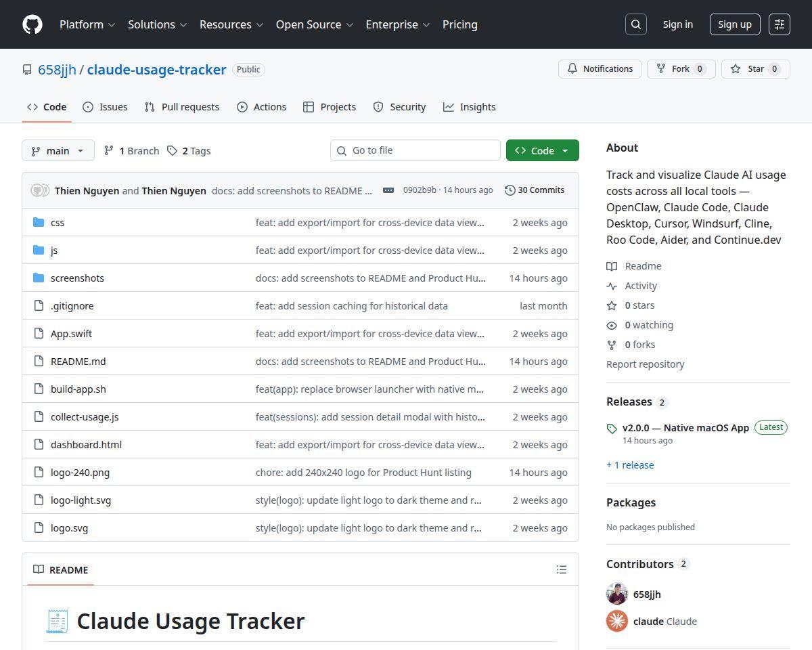Open the 2 Tags link

pyautogui.click(x=189, y=150)
